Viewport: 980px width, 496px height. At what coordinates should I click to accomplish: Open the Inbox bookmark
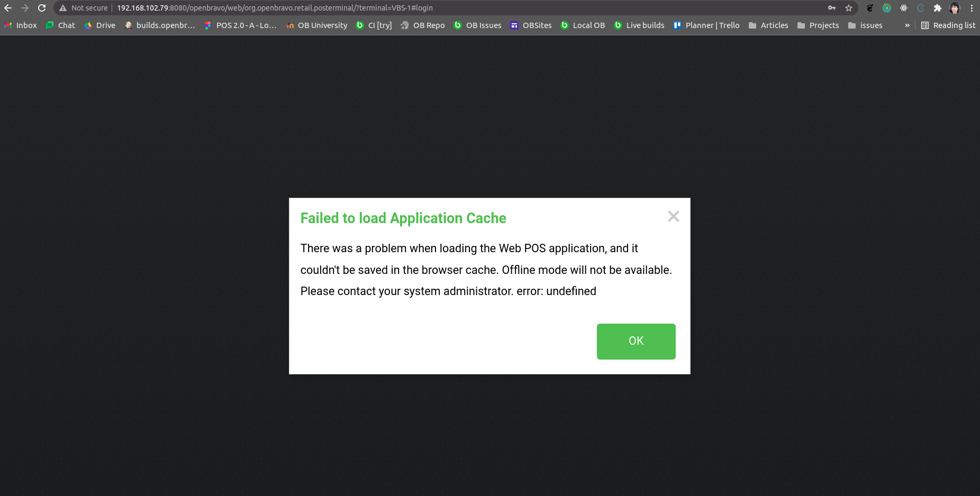click(21, 25)
